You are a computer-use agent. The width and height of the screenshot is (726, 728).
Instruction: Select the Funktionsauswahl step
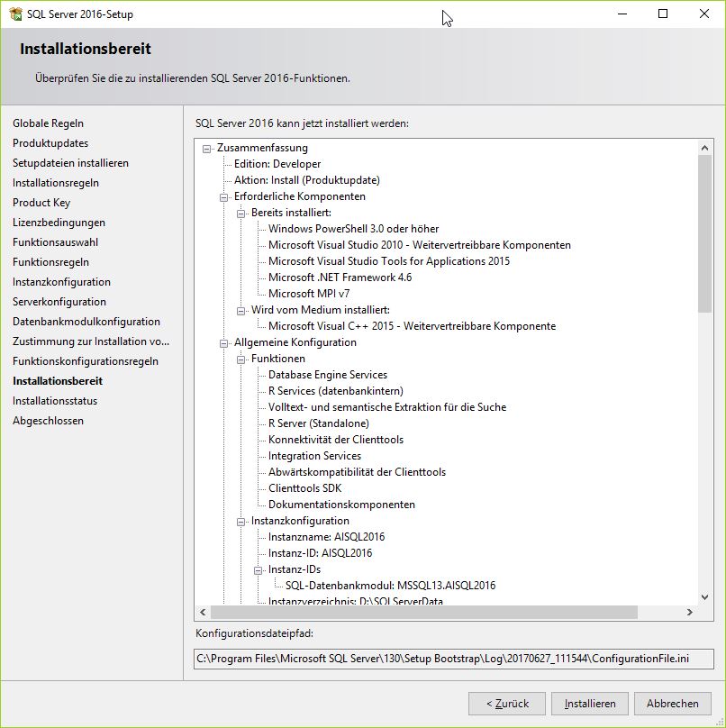55,242
